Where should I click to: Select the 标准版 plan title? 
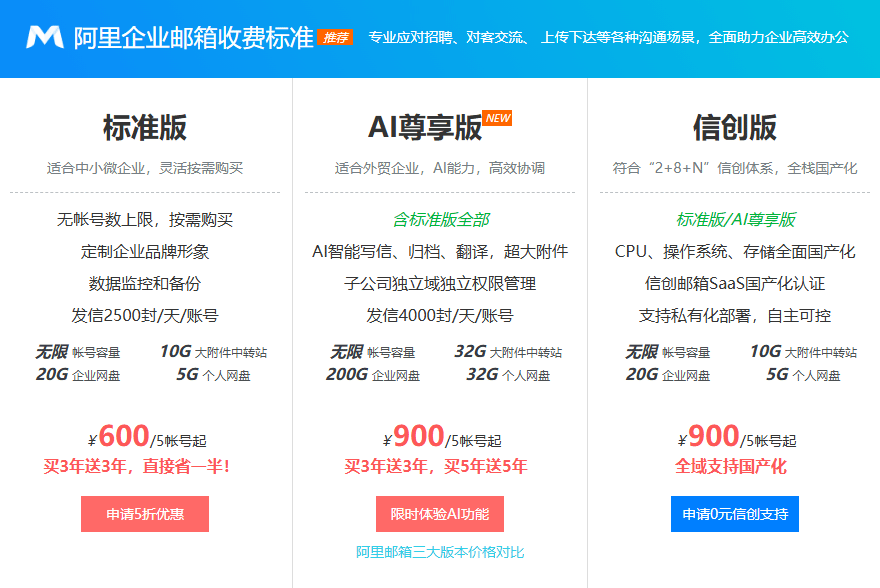point(145,128)
